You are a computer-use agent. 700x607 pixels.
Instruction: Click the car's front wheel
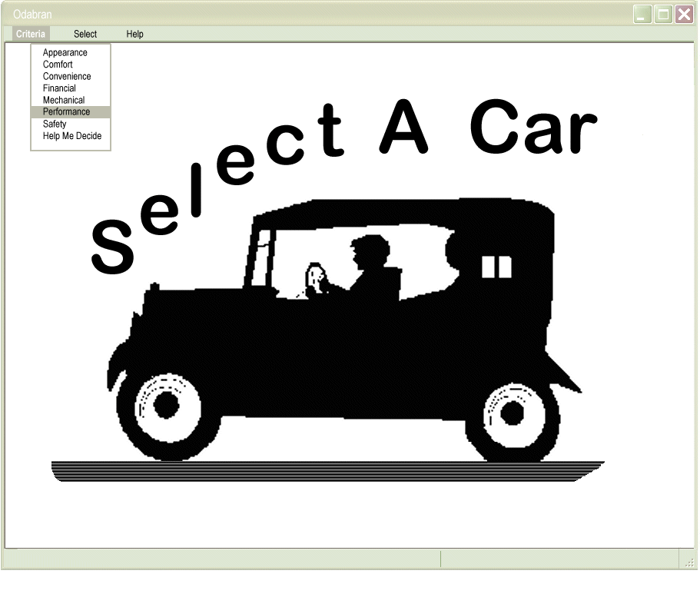(x=168, y=405)
